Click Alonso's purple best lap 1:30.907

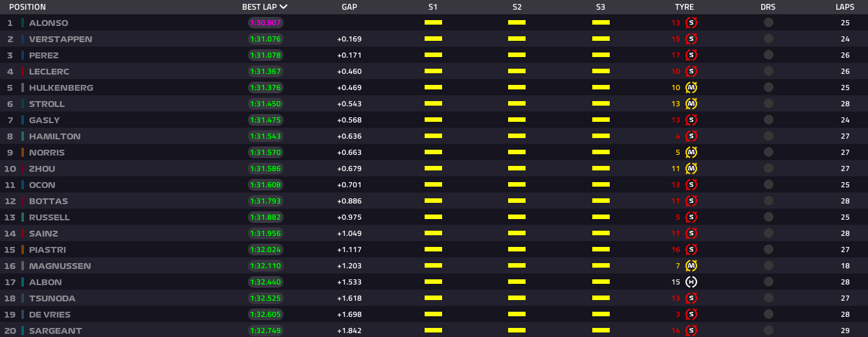coord(265,23)
